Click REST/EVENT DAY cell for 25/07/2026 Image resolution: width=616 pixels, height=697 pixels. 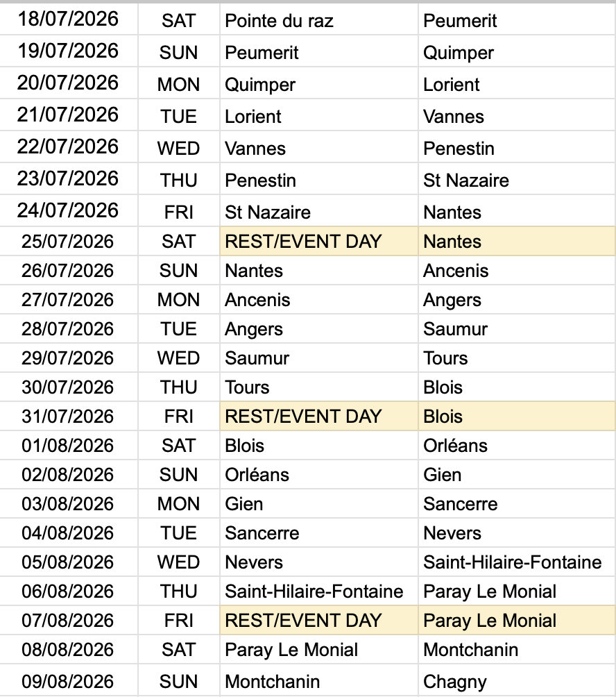tap(319, 241)
